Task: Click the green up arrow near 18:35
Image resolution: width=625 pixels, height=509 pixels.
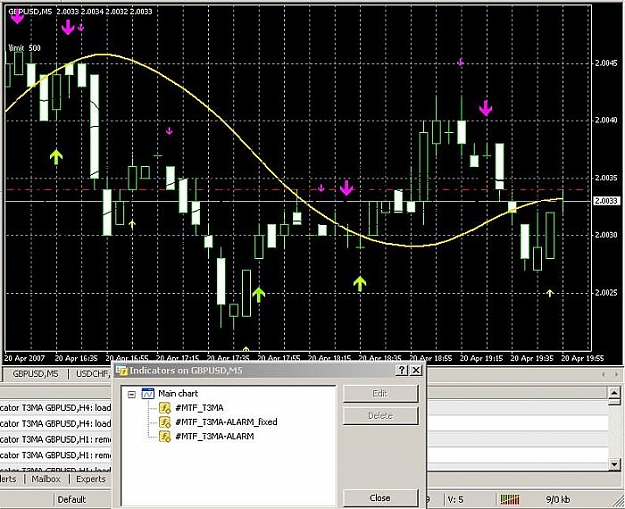Action: (x=360, y=283)
